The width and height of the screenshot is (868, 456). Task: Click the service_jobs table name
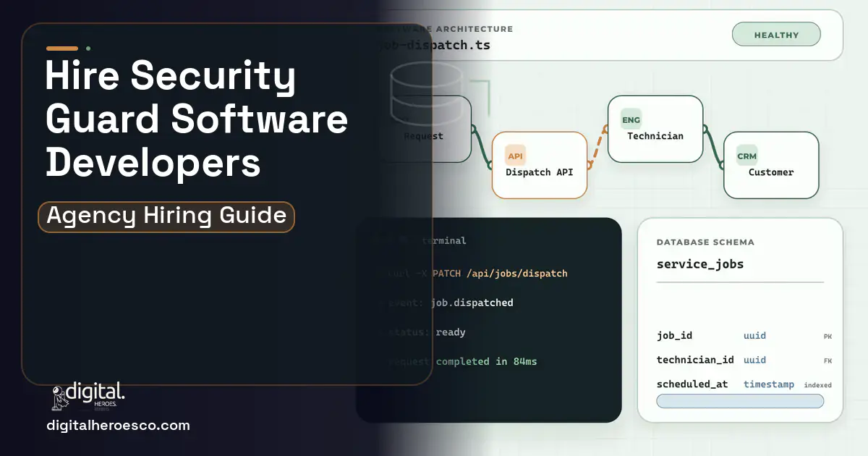pyautogui.click(x=700, y=264)
